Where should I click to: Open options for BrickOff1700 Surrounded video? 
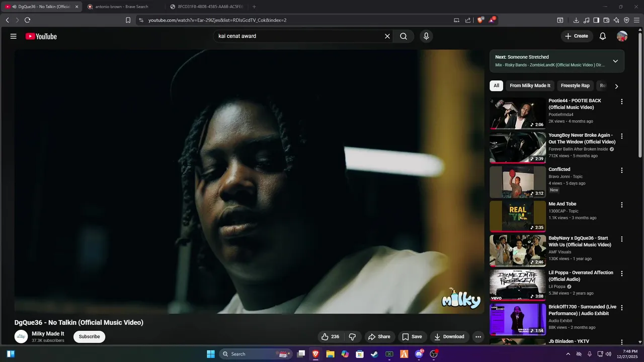(622, 308)
